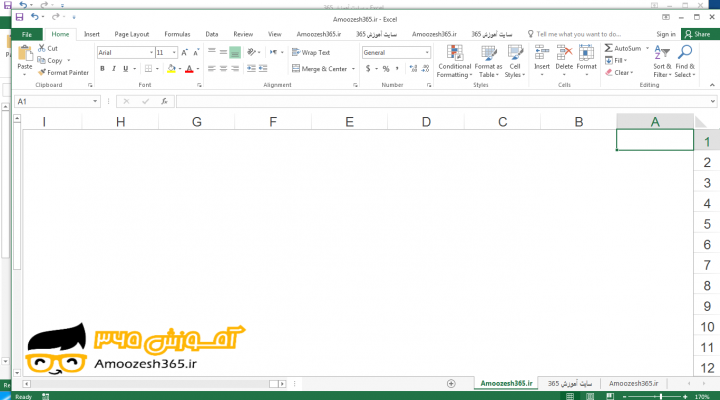Switch to the Review tab
The height and width of the screenshot is (400, 720).
243,34
